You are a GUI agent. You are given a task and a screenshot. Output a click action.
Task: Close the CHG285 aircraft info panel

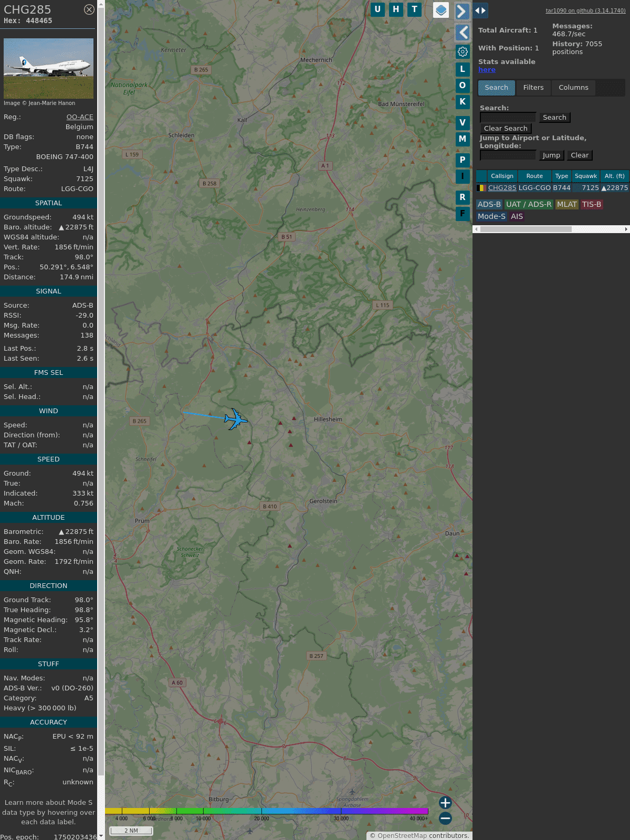pos(89,9)
